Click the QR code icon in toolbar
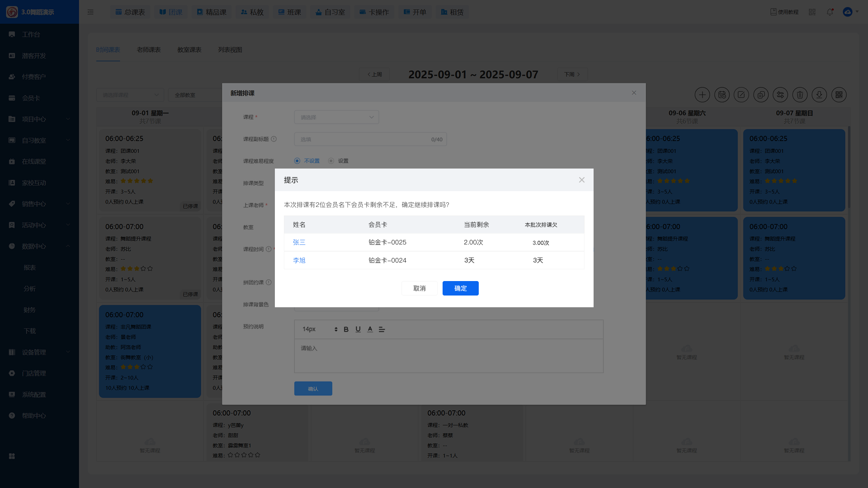The height and width of the screenshot is (488, 868). click(839, 95)
